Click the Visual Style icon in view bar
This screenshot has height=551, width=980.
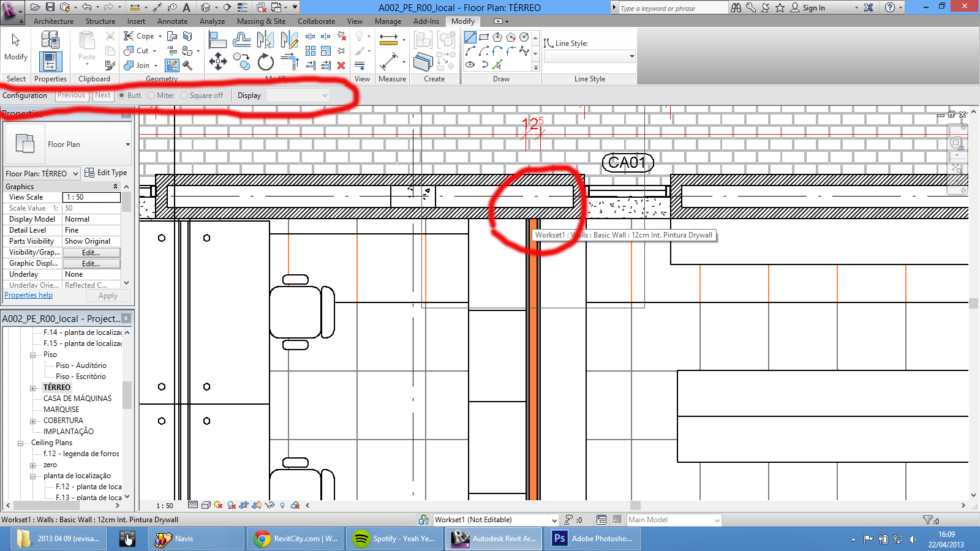tap(206, 505)
